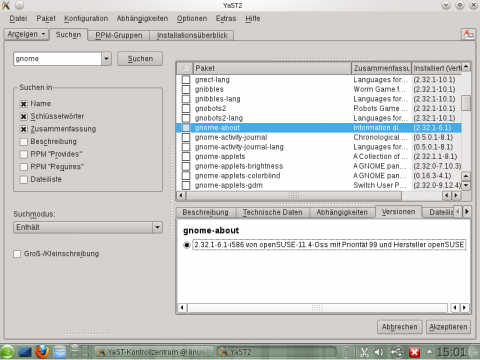
Task: Open the file manager icon in the taskbar
Action: [x=60, y=352]
